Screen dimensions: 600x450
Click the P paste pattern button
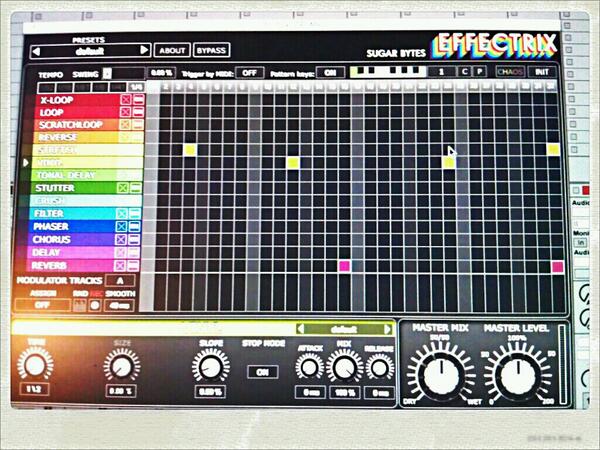pyautogui.click(x=479, y=72)
